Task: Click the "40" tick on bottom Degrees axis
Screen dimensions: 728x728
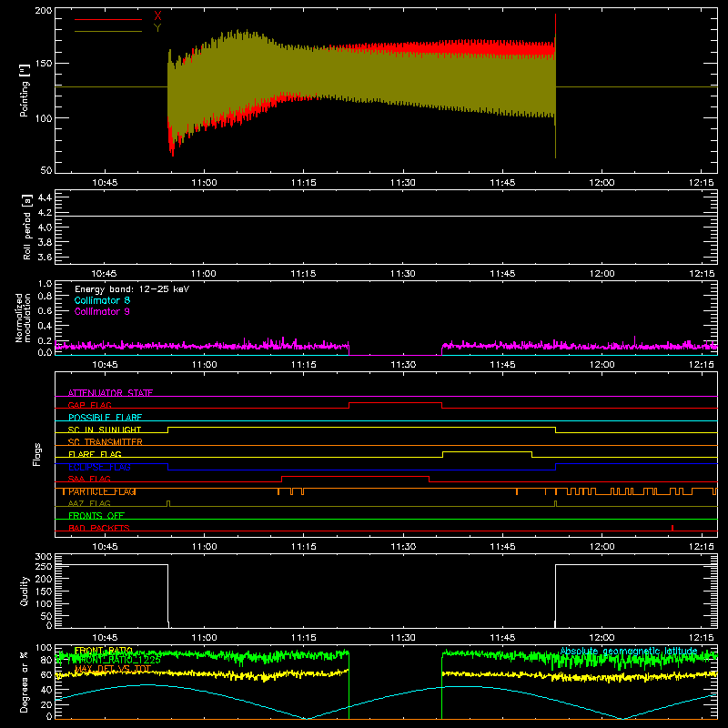Action: tap(46, 690)
